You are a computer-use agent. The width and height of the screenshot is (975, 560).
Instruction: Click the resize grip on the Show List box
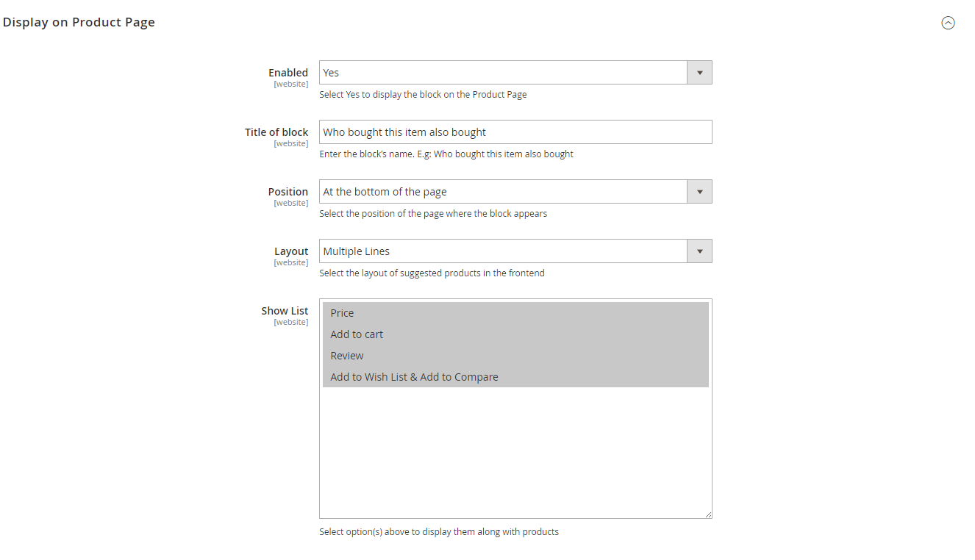pyautogui.click(x=708, y=514)
